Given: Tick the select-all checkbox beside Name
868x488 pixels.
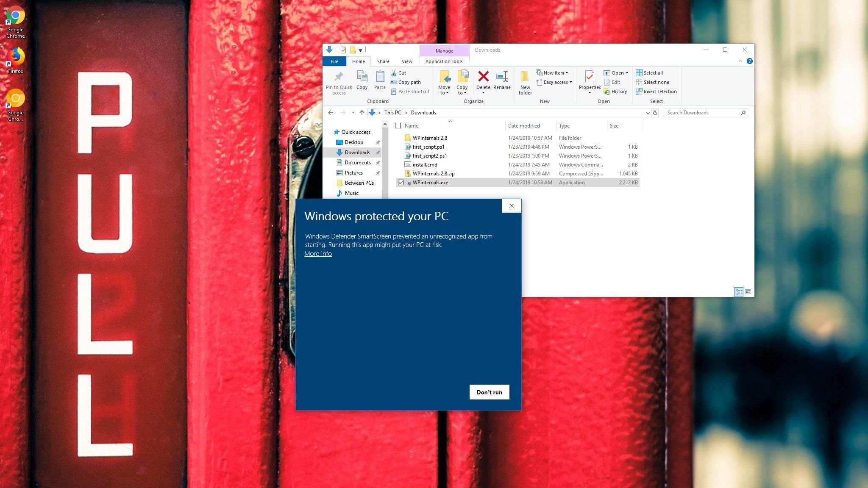Looking at the screenshot, I should tap(398, 126).
